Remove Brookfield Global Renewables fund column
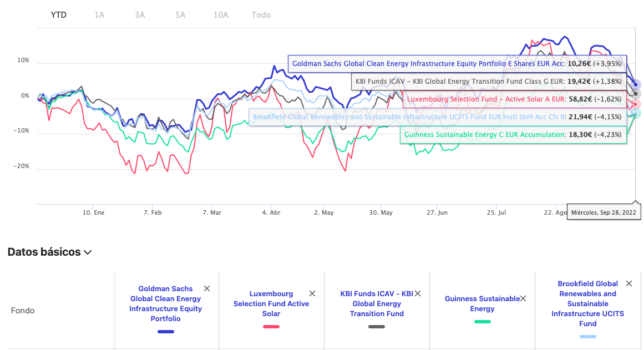The image size is (644, 350). [629, 283]
